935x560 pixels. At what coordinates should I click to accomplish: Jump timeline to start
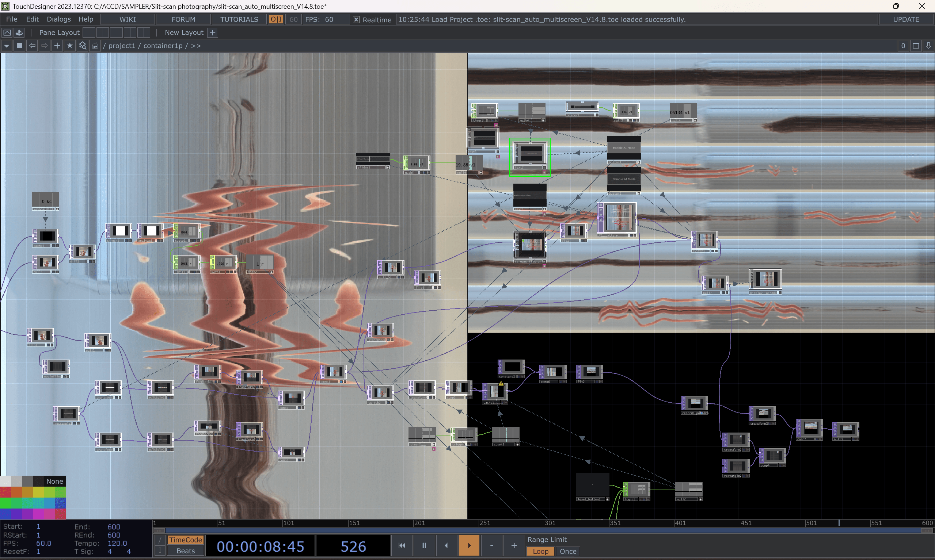pos(402,545)
